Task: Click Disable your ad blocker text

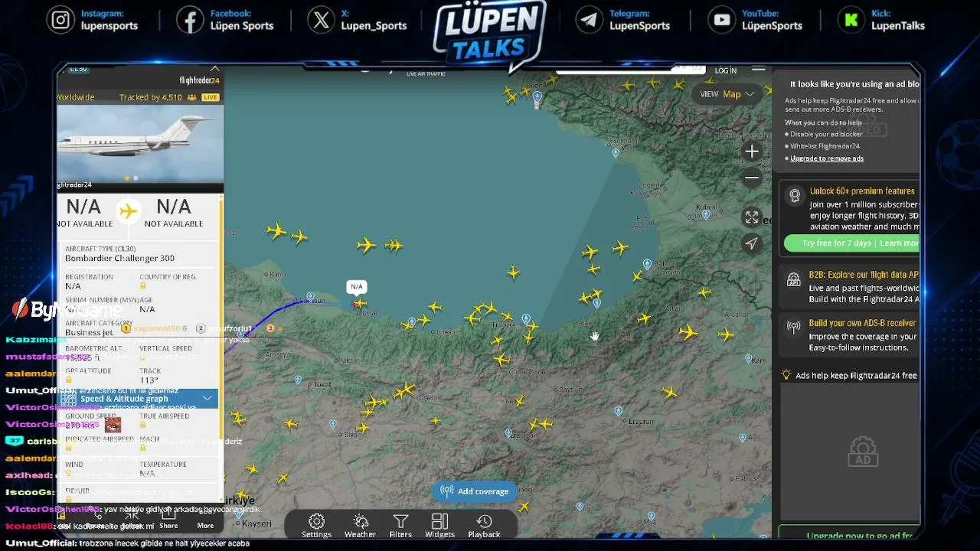Action: [826, 134]
